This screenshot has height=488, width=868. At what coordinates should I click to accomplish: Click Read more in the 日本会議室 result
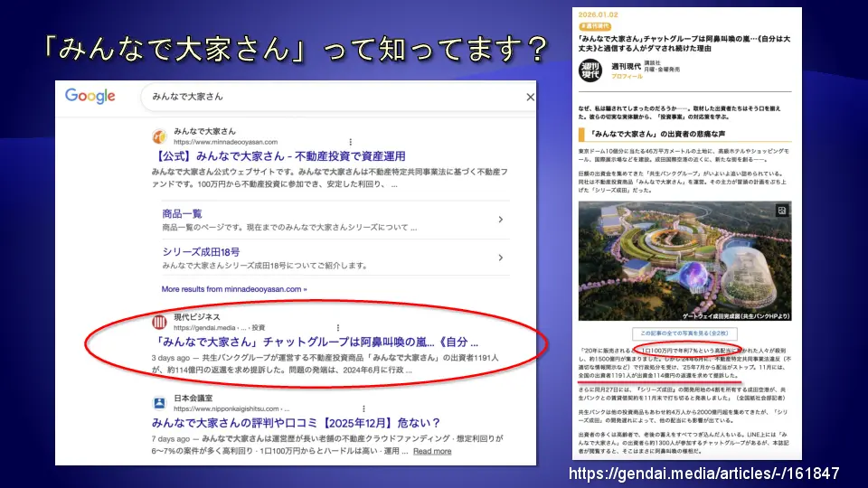tap(432, 452)
